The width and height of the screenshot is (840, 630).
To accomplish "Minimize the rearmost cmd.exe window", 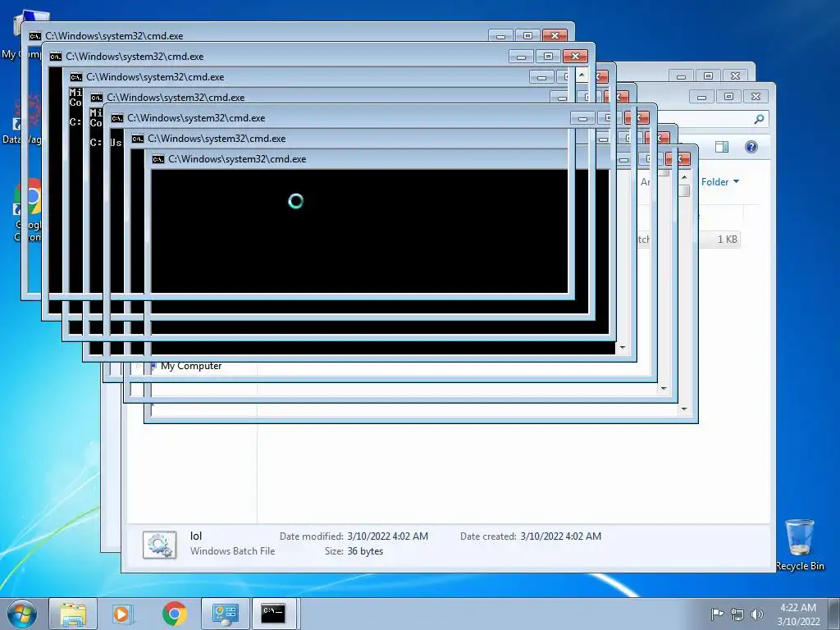I will 500,35.
